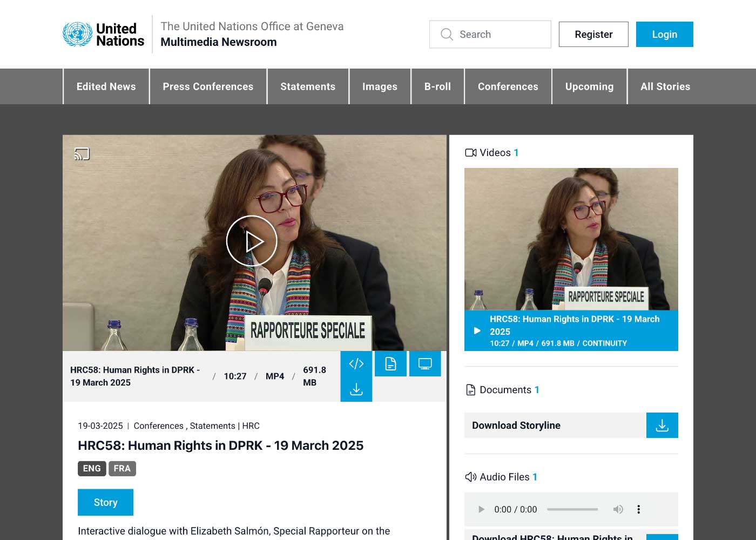Switch language to FRA
The height and width of the screenshot is (540, 756).
(x=122, y=468)
